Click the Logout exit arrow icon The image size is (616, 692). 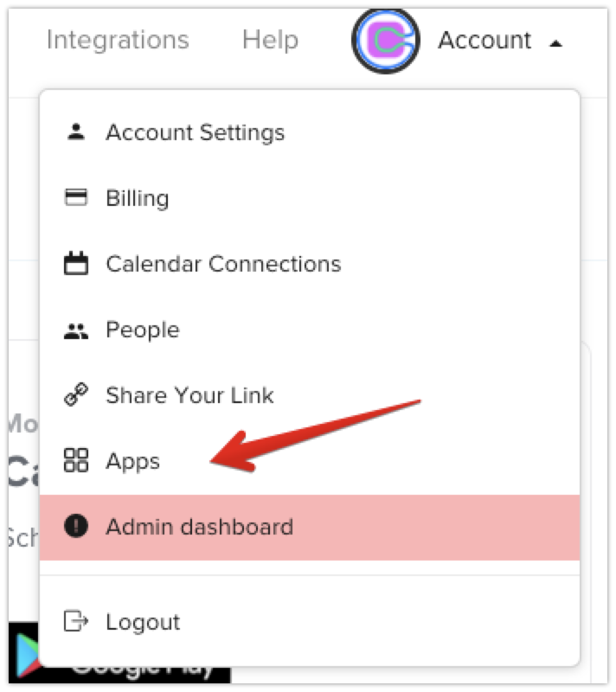(x=76, y=621)
